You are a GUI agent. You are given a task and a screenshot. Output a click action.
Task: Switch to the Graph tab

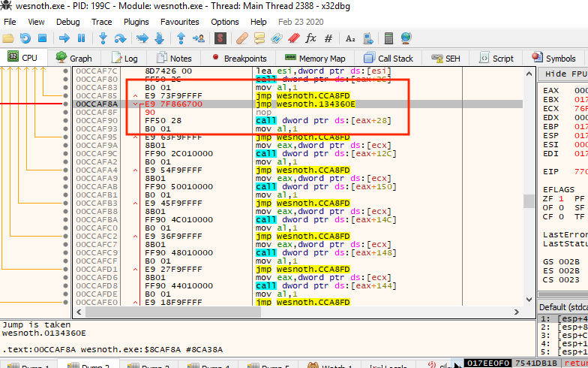click(x=73, y=59)
